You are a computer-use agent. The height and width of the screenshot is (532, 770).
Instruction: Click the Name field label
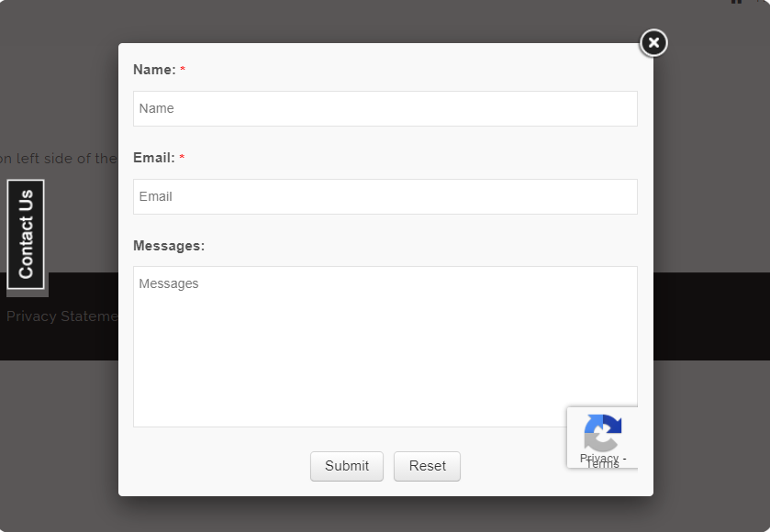pos(153,70)
